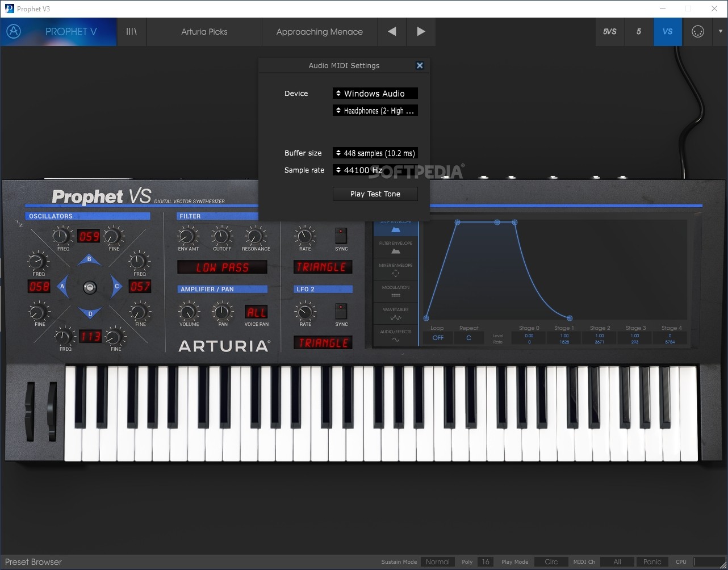Image resolution: width=728 pixels, height=570 pixels.
Task: Open the Preset Browser in status bar
Action: (x=34, y=562)
